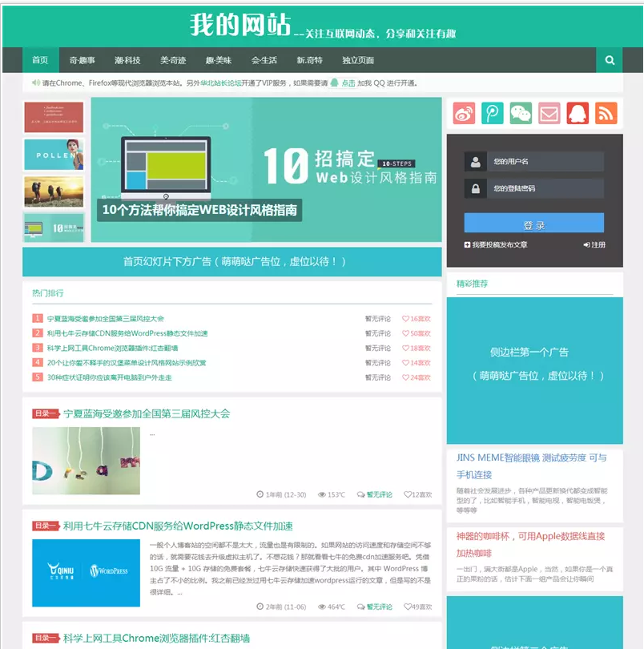Click heart icon for 50喜欢 in ranking
Image resolution: width=644 pixels, height=649 pixels.
pos(405,333)
